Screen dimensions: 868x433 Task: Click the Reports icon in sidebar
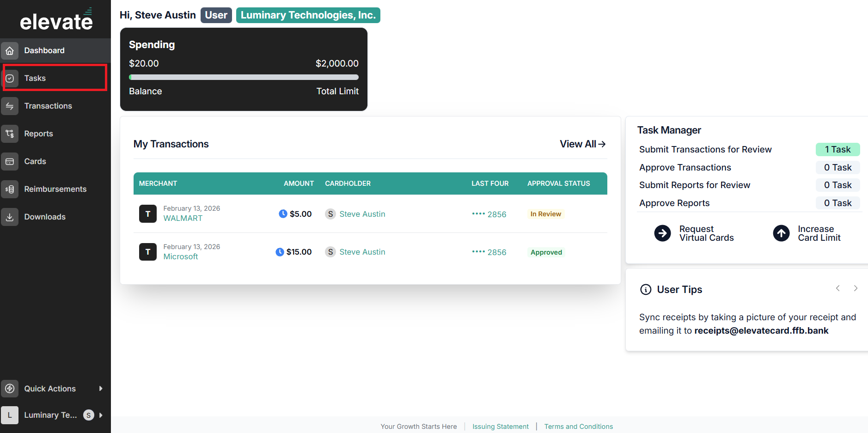tap(10, 134)
